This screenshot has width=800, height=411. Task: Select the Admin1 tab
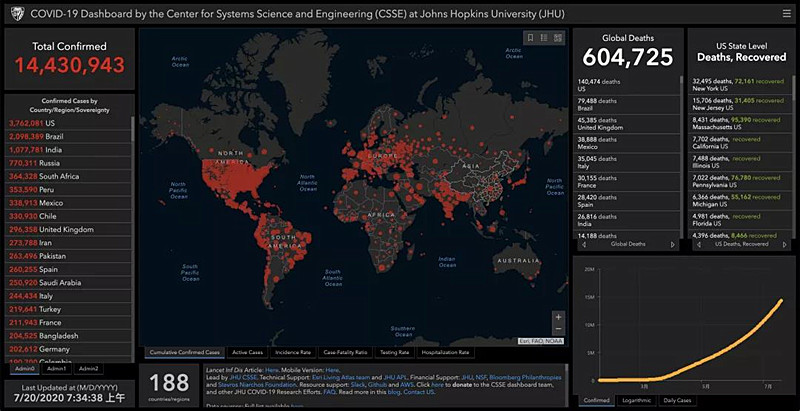[56, 368]
